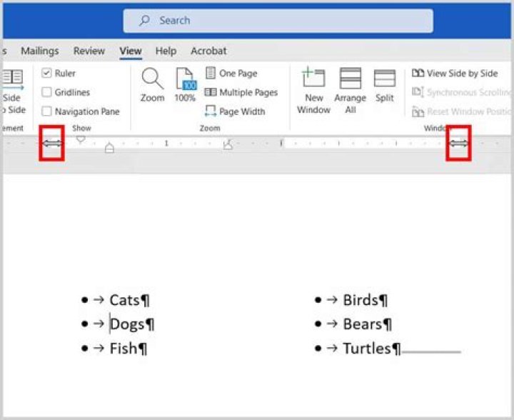
Task: Open the Review ribbon tab
Action: coord(89,51)
